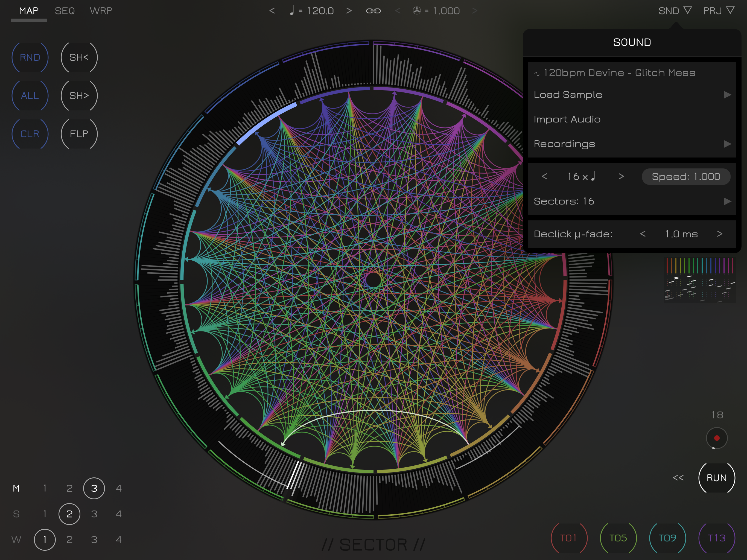Trigger the T05 green pad
The image size is (747, 560).
618,538
